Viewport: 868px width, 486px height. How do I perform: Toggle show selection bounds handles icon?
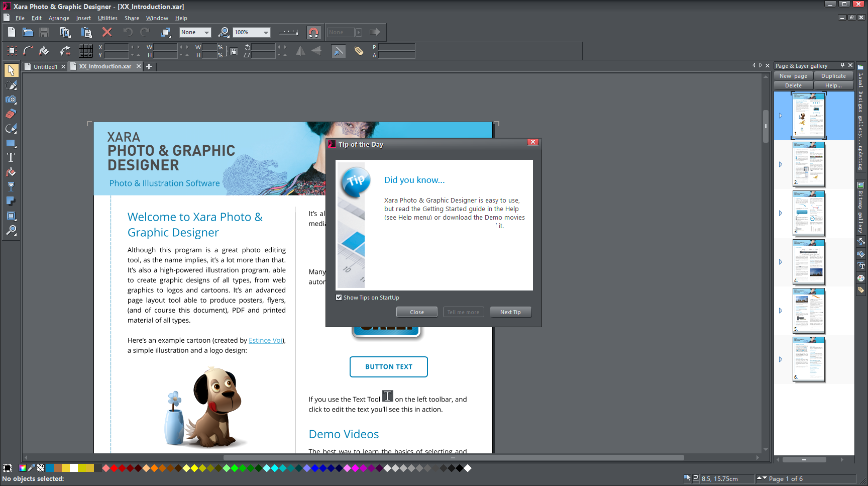click(12, 50)
